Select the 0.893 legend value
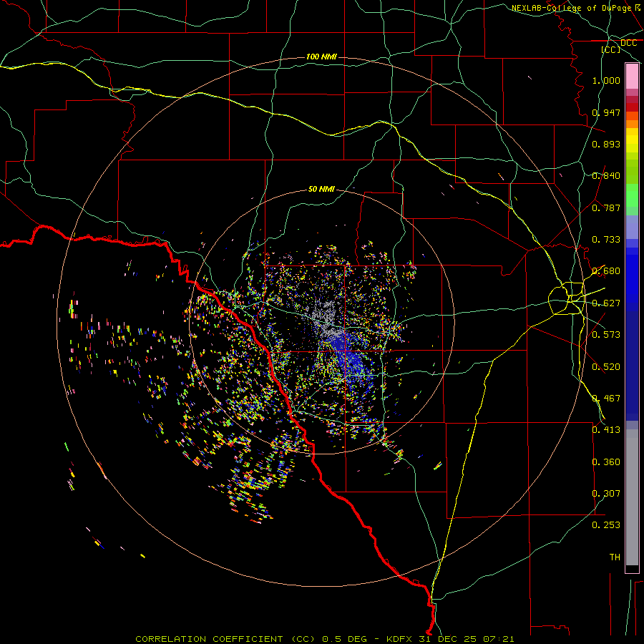The width and height of the screenshot is (644, 644). (x=606, y=144)
